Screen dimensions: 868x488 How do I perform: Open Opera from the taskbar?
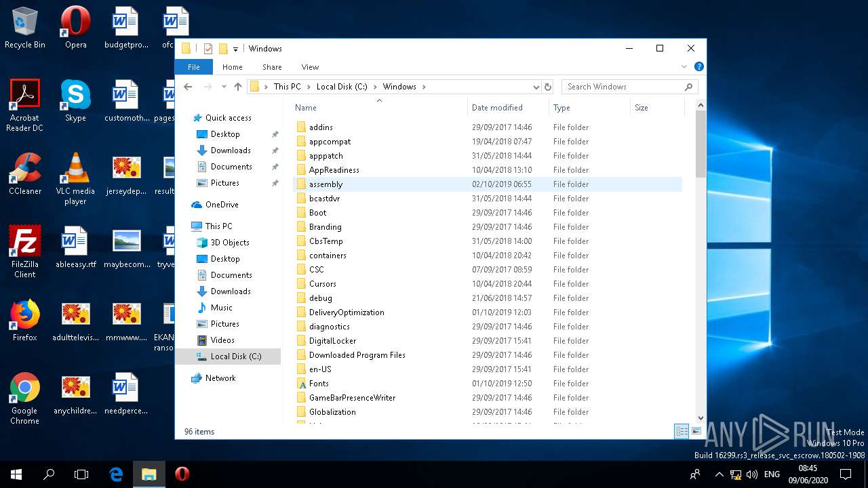pos(182,474)
